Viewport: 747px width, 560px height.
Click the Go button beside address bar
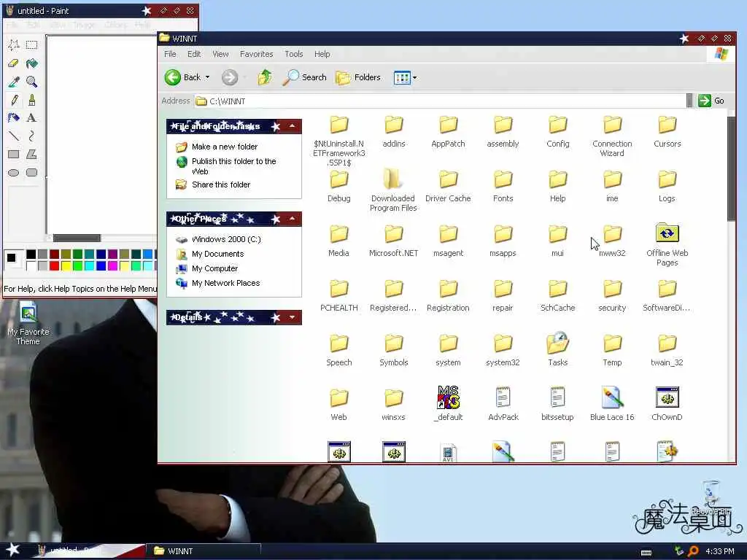(711, 101)
